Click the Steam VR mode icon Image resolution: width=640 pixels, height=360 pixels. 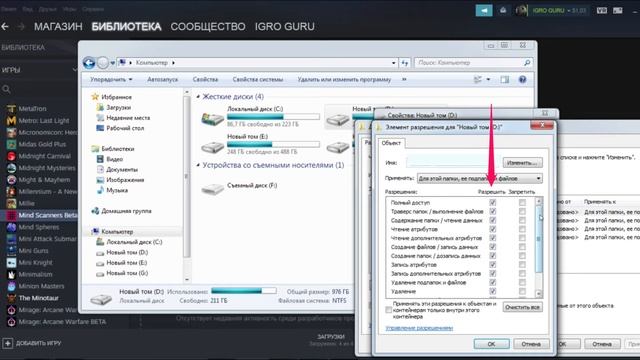[x=602, y=10]
